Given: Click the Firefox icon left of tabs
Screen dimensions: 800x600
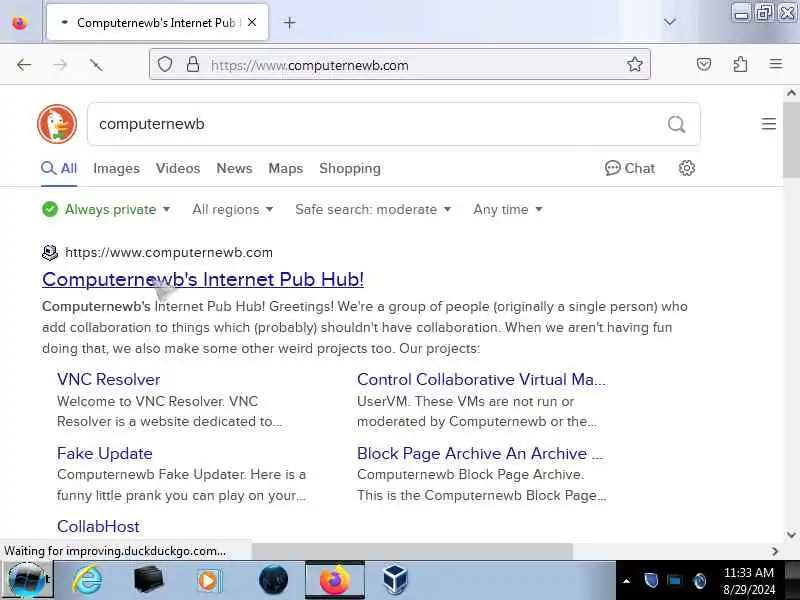Looking at the screenshot, I should point(19,22).
